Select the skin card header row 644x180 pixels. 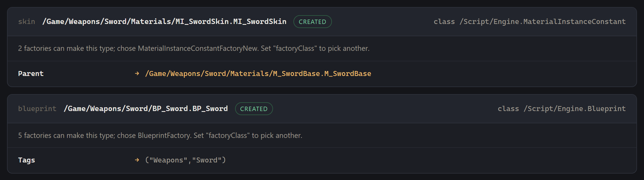click(322, 22)
